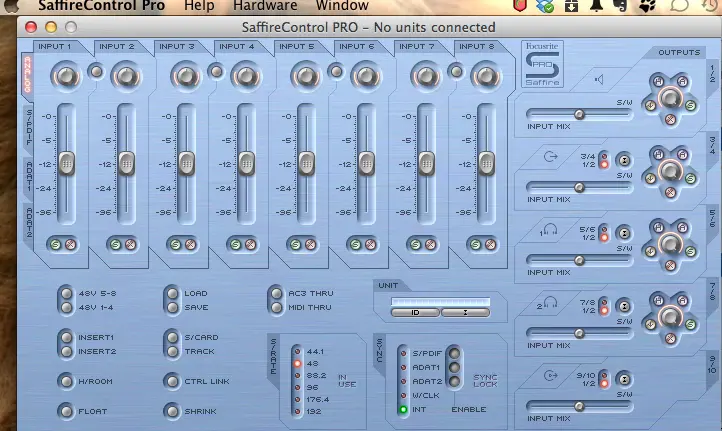Enable 48V phantom power for inputs 5-8

pos(67,293)
